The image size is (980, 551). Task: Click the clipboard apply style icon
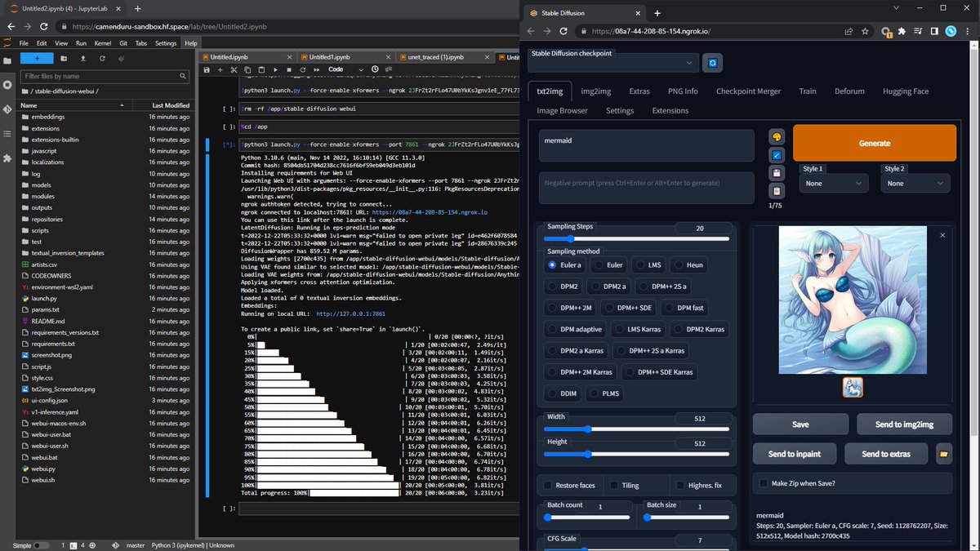click(776, 191)
